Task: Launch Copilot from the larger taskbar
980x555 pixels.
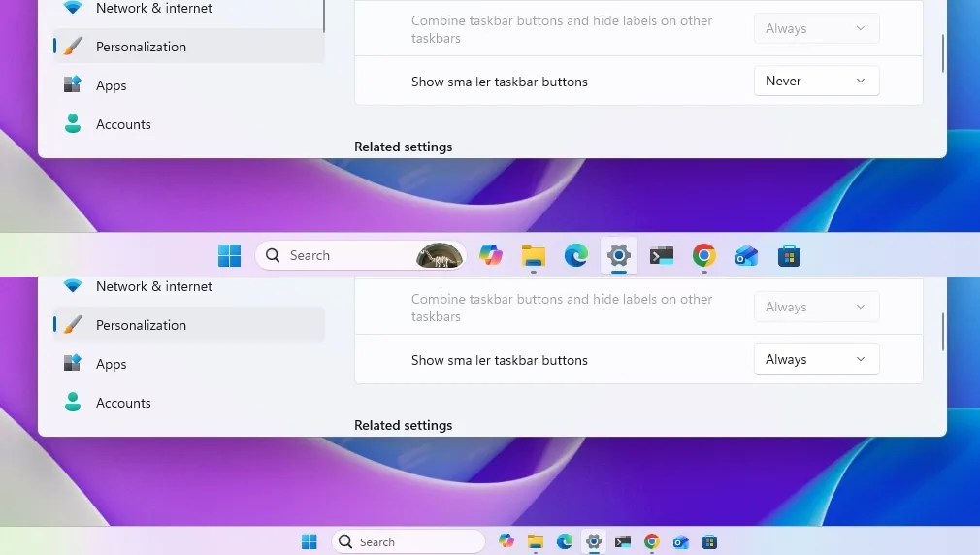Action: pyautogui.click(x=491, y=255)
